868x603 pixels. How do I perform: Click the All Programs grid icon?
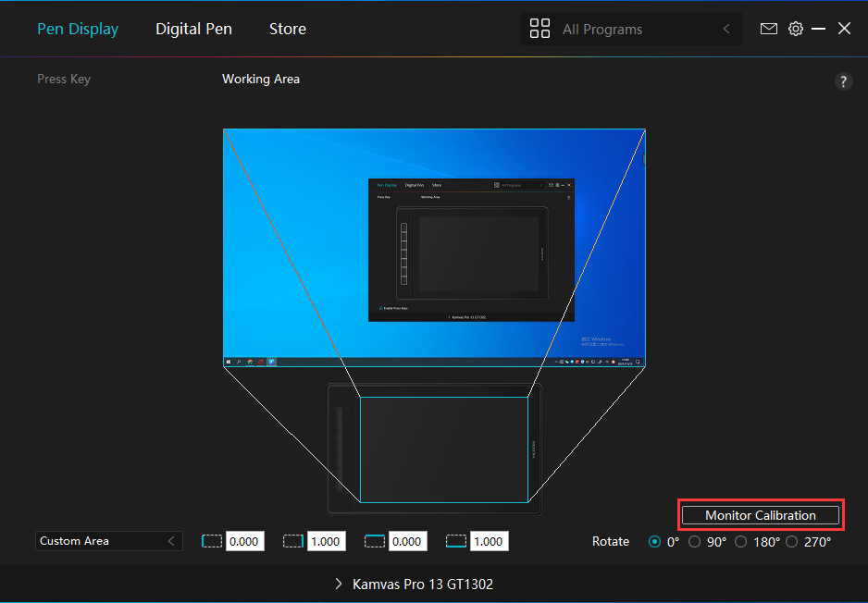539,29
